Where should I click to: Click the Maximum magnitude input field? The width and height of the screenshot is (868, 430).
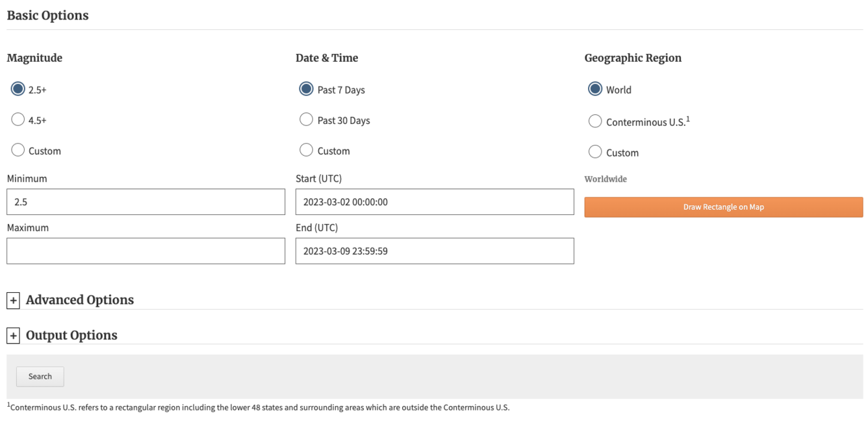(x=146, y=251)
